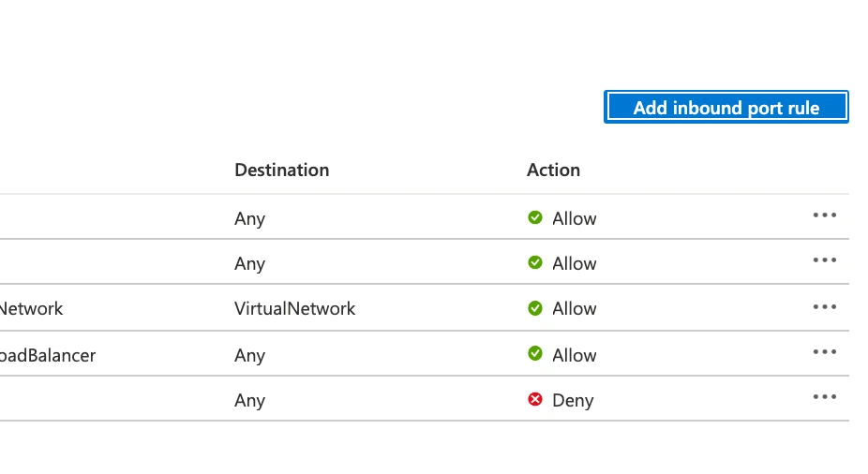868x474 pixels.
Task: Click the Add inbound port rule button
Action: coord(726,107)
